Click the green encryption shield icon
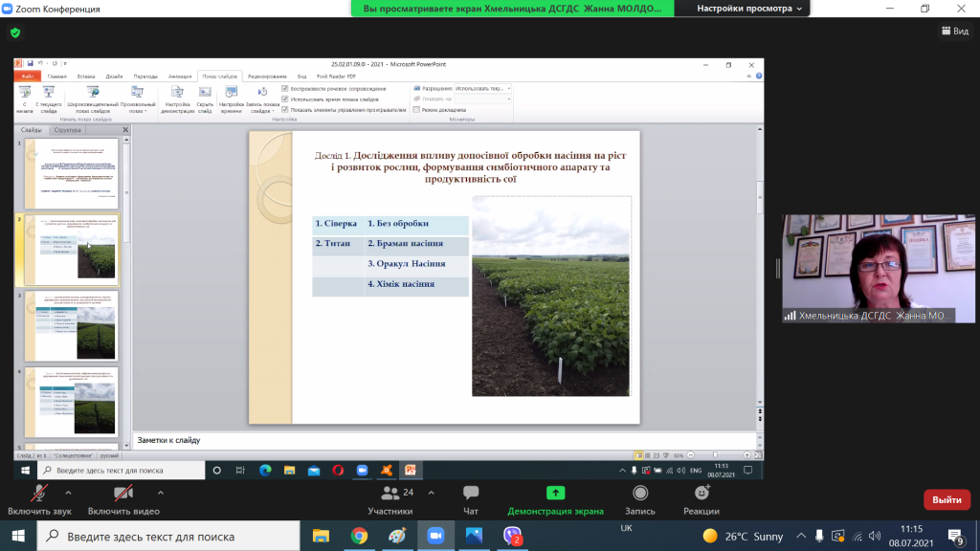Image resolution: width=980 pixels, height=551 pixels. (15, 32)
